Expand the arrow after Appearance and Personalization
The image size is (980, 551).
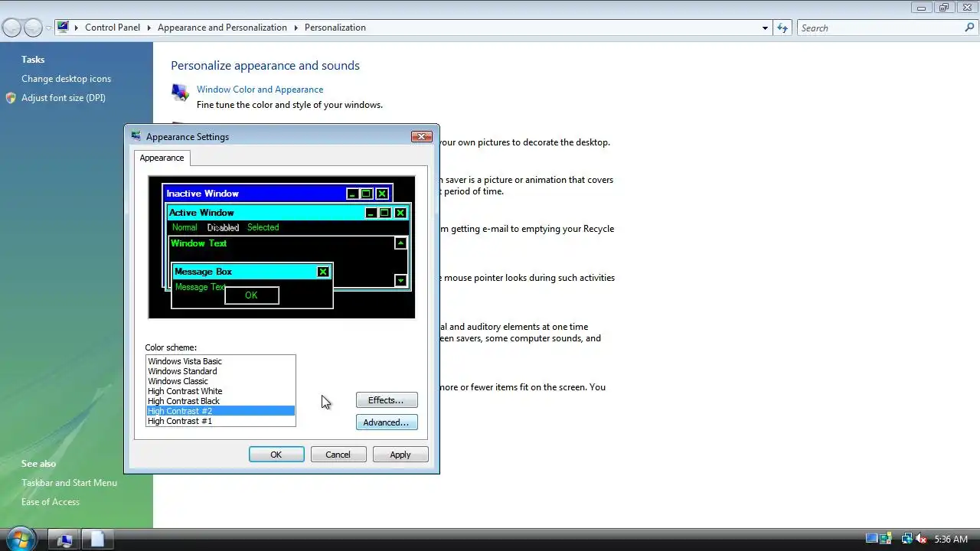pyautogui.click(x=296, y=28)
